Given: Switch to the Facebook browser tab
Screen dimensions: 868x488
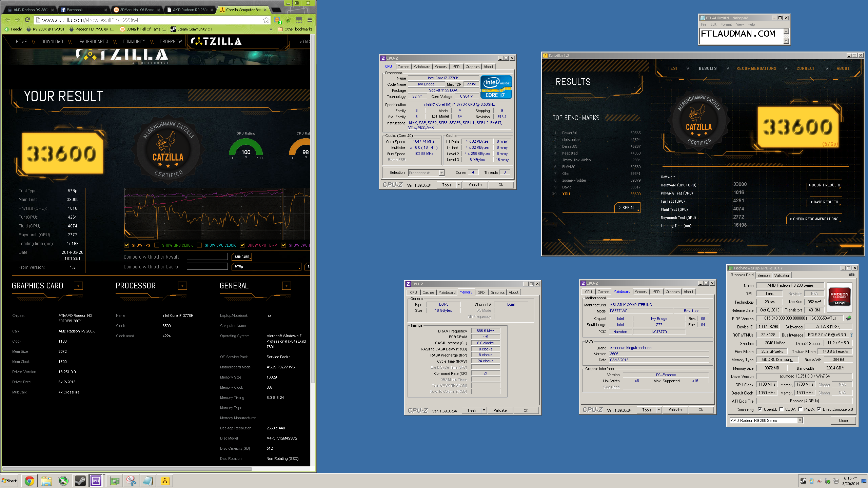Looking at the screenshot, I should (x=83, y=10).
